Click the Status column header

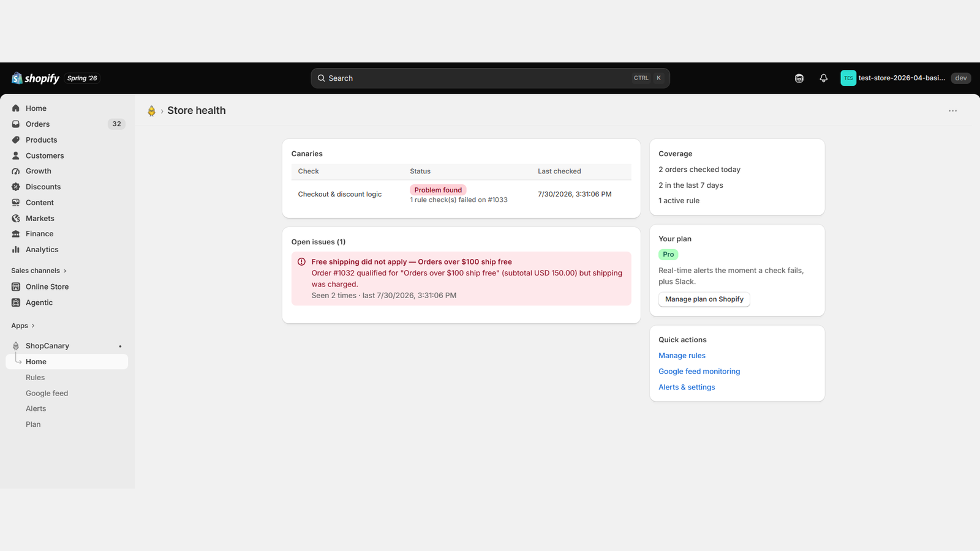click(x=420, y=171)
